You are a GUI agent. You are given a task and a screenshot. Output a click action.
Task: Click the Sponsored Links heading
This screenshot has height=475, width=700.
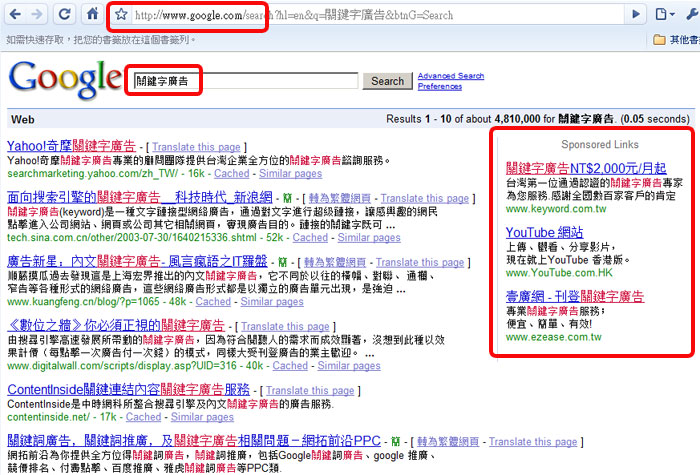point(600,145)
